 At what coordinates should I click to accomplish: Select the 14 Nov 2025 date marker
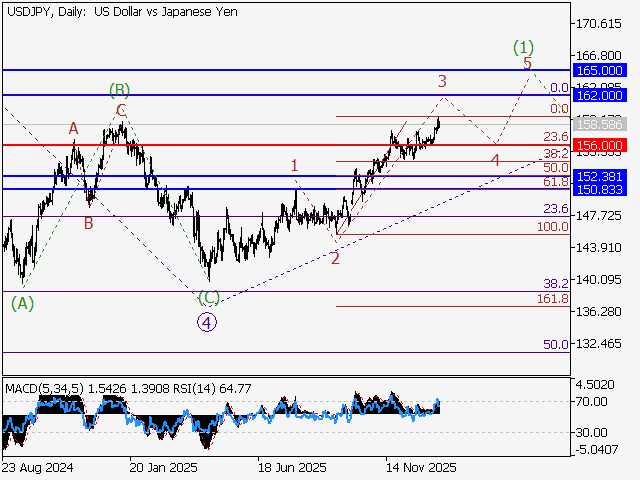(x=419, y=466)
